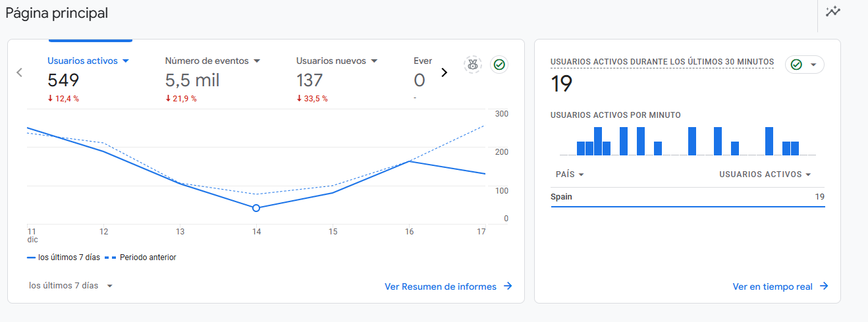Click the realtime card green check icon
This screenshot has width=868, height=322.
(x=796, y=65)
